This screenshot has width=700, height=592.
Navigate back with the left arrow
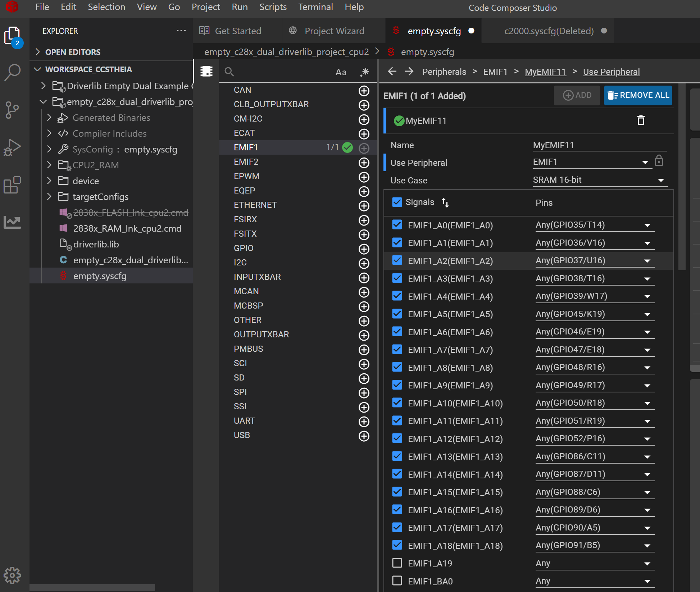pyautogui.click(x=392, y=72)
